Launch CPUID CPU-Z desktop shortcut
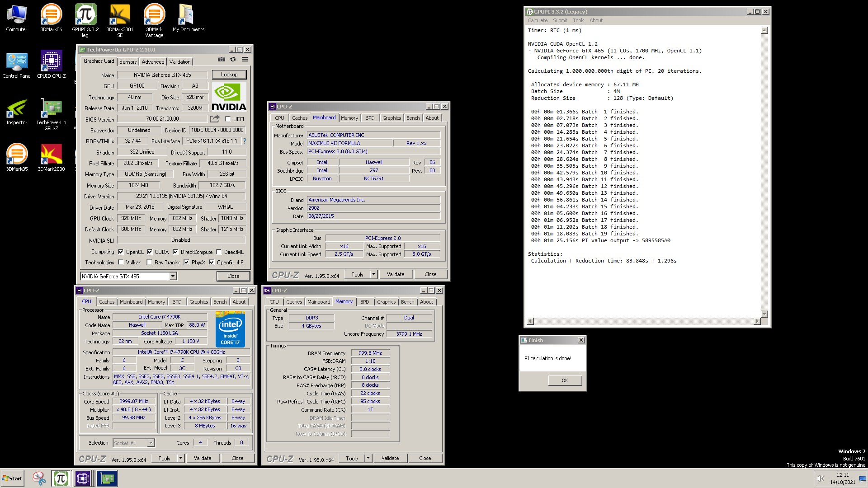The image size is (868, 488). coord(51,65)
